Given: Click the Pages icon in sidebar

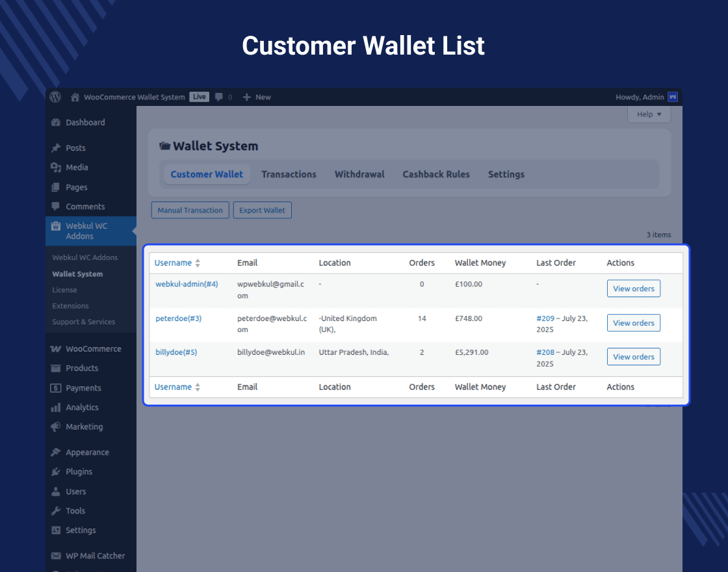Looking at the screenshot, I should 56,187.
